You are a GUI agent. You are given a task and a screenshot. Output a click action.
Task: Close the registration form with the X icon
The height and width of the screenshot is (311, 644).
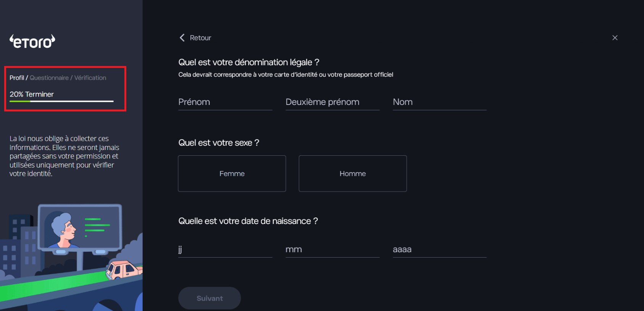(x=615, y=37)
